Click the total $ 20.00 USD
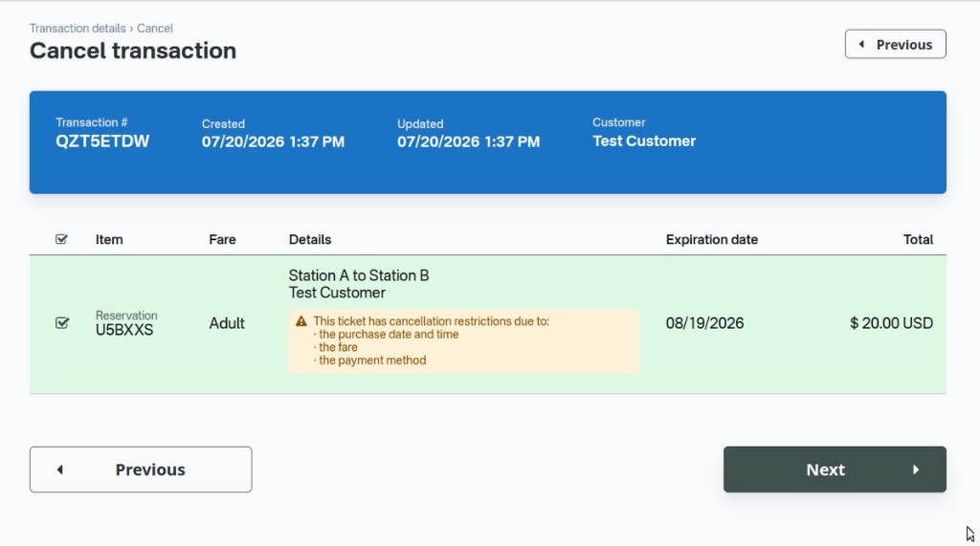 point(891,323)
